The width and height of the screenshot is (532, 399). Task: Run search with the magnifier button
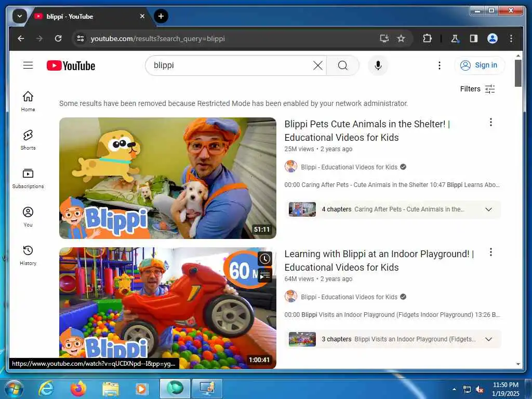point(343,65)
